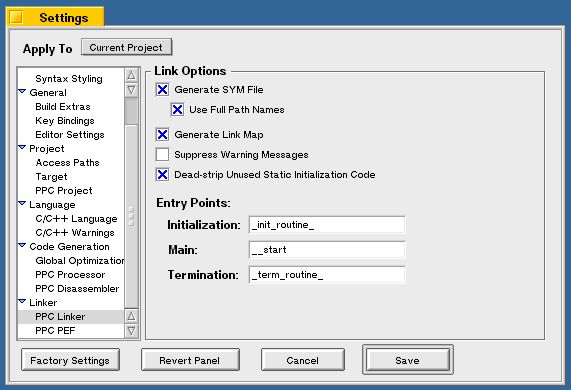
Task: Click the scroll up arrow at list top
Action: pos(131,75)
